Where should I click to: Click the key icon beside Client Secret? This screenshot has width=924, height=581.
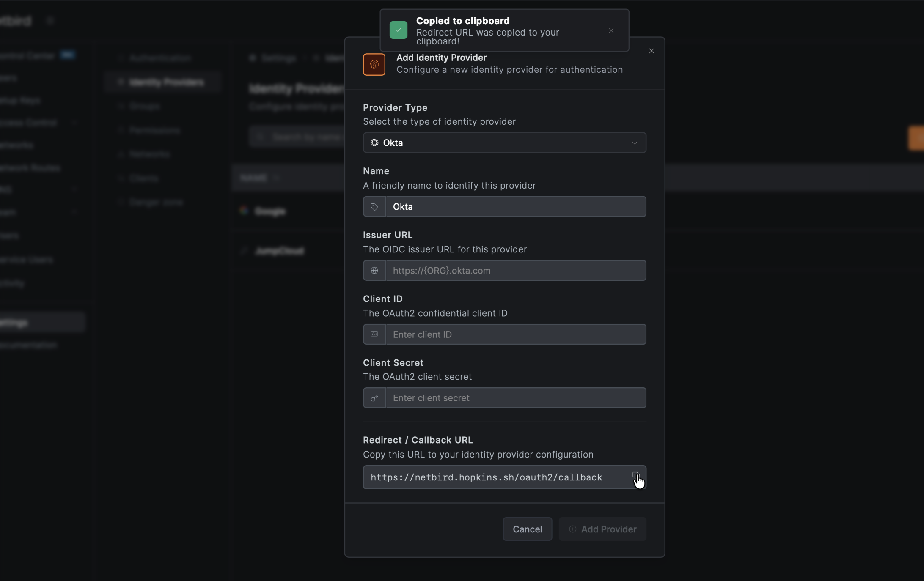coord(374,398)
